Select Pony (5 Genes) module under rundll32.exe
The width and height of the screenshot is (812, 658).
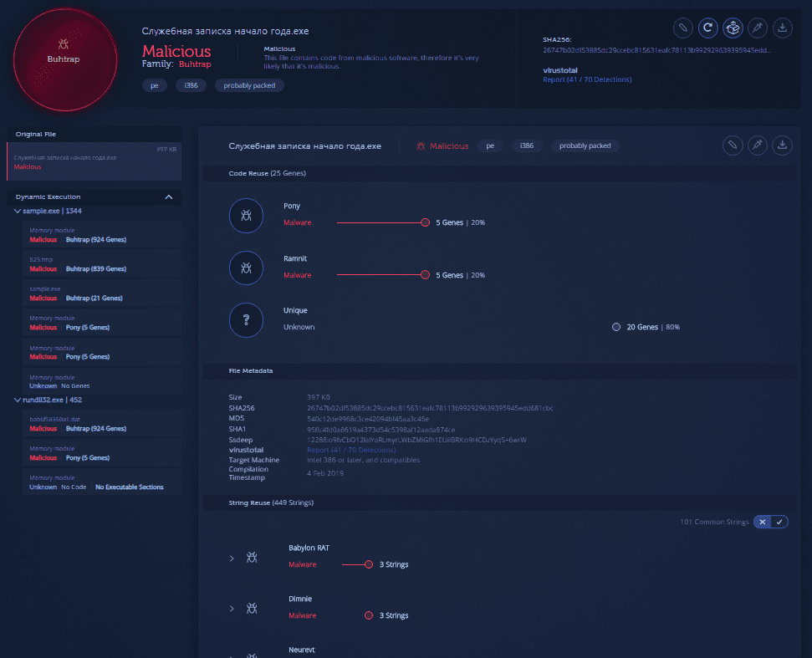102,453
